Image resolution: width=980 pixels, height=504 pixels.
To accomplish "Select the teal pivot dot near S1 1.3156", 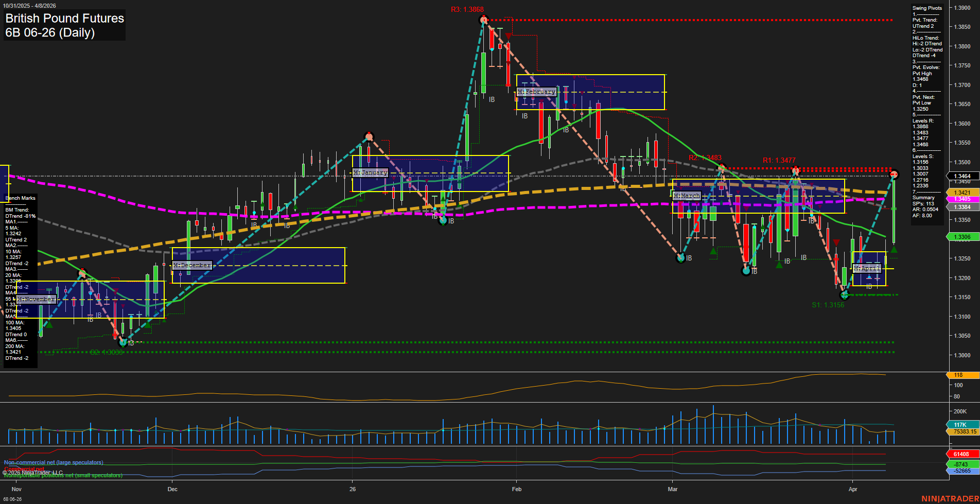I will 845,295.
